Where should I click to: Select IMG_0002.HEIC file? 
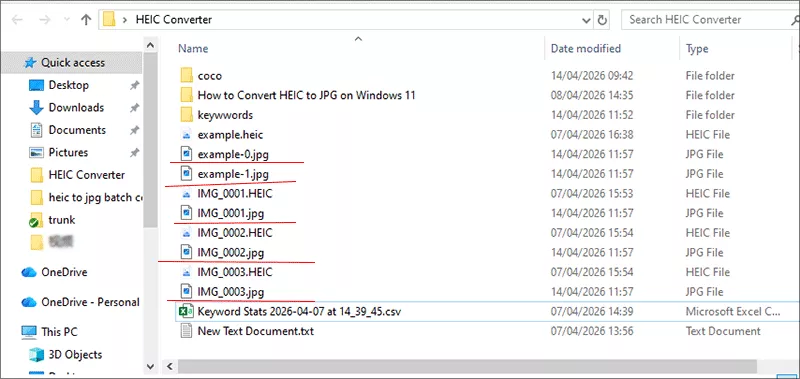235,233
